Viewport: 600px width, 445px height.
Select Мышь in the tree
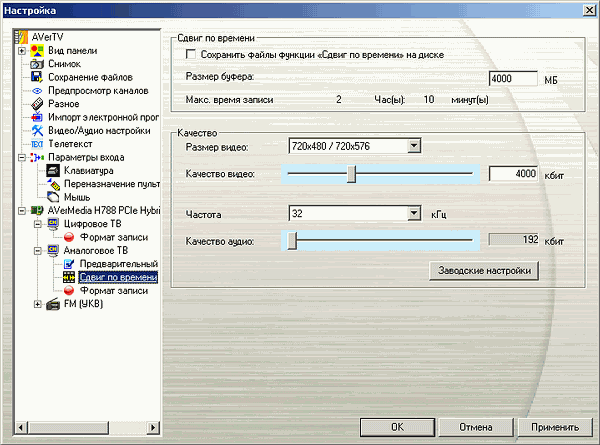tap(77, 197)
